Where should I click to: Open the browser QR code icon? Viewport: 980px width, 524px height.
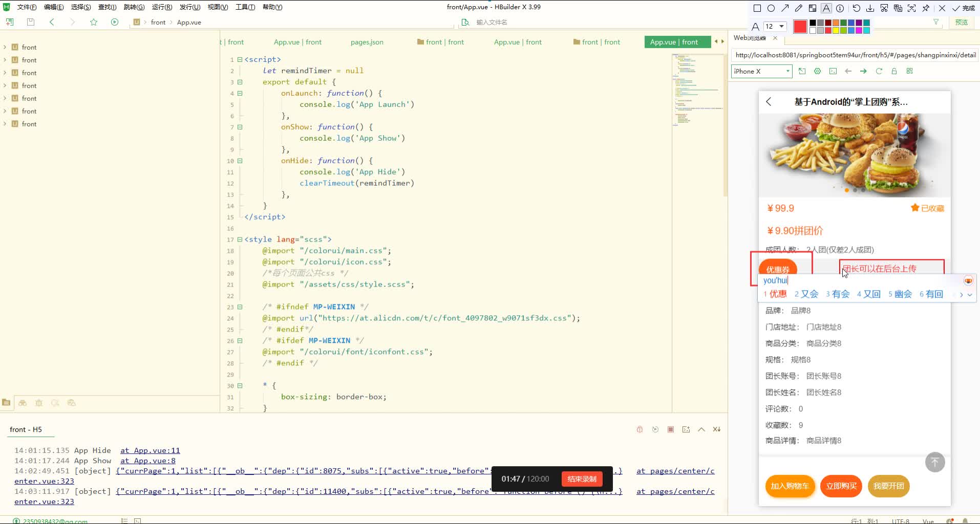pyautogui.click(x=909, y=71)
